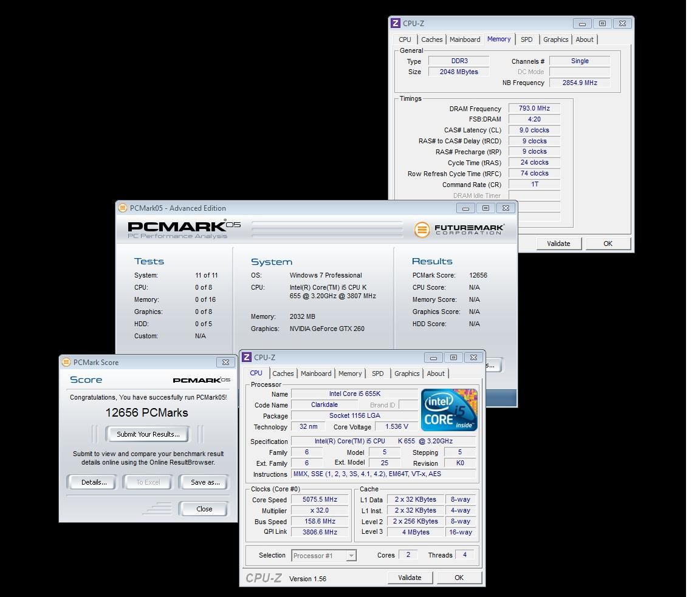Screen dimensions: 700x597
Task: Select the active Memory tab in upper CPU-Z
Action: pos(499,39)
